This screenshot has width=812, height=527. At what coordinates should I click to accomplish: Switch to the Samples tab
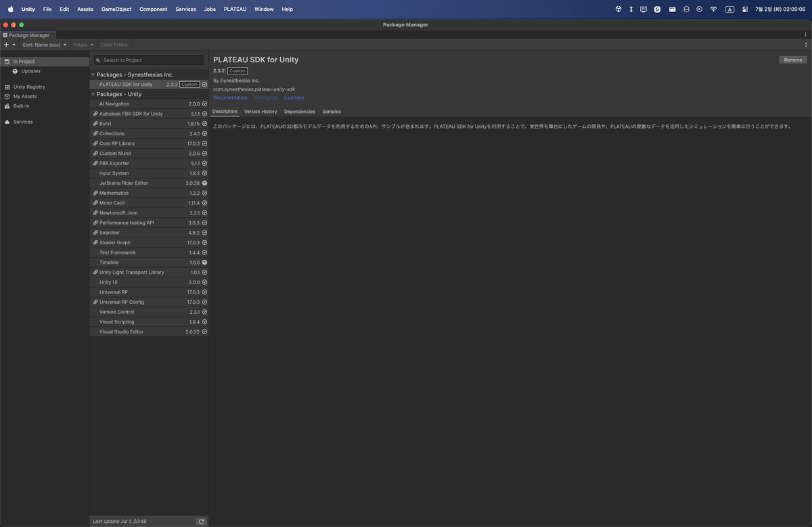(331, 111)
